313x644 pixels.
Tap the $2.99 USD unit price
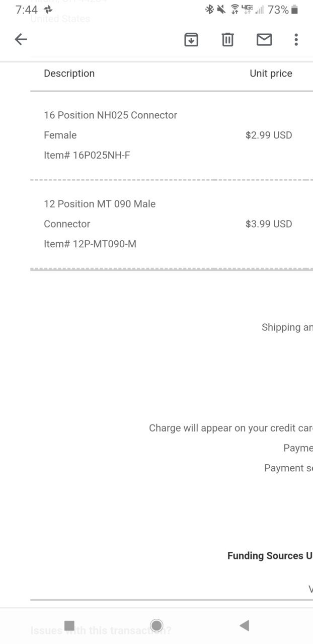tap(269, 135)
